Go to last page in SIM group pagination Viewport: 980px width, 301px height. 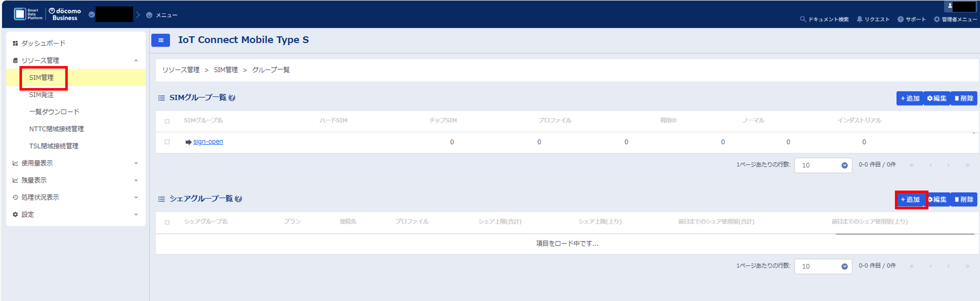(967, 165)
